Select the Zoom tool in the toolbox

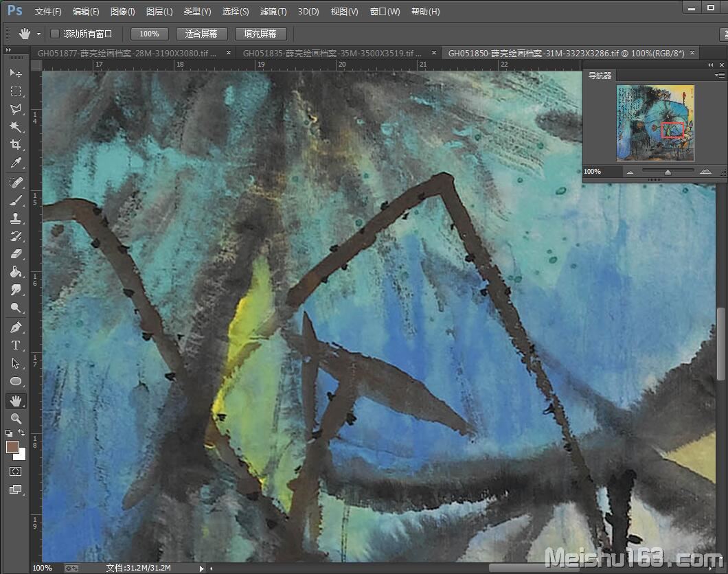point(16,419)
